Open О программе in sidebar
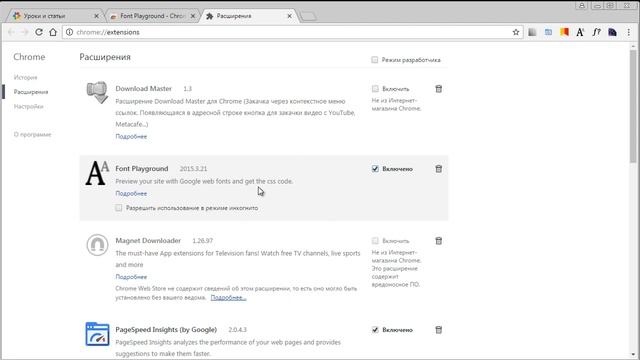This screenshot has width=640, height=360. click(x=32, y=134)
